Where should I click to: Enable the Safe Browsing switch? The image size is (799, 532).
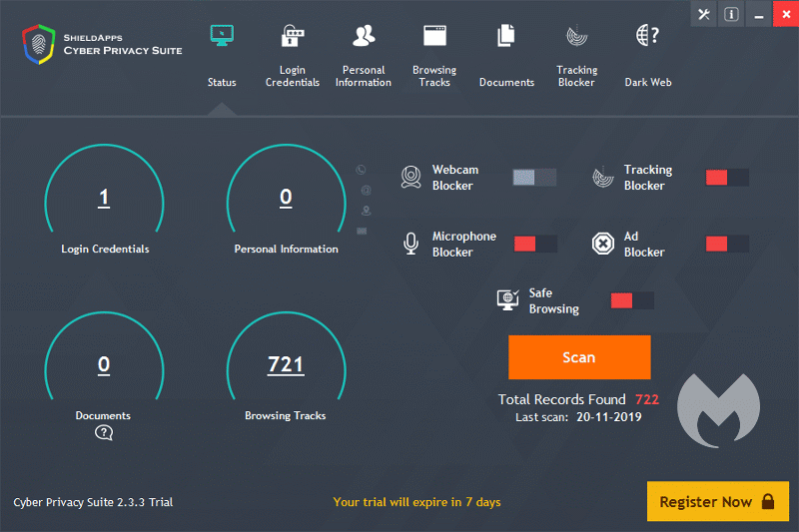[632, 300]
